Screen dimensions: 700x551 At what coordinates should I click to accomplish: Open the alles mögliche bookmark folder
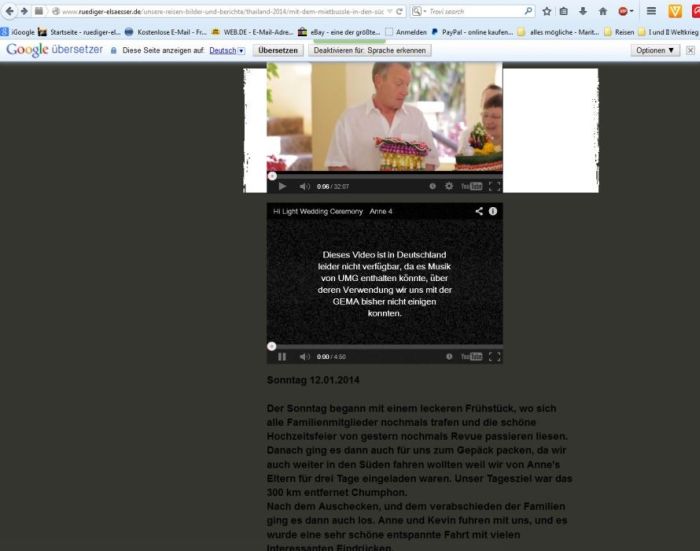pos(558,32)
